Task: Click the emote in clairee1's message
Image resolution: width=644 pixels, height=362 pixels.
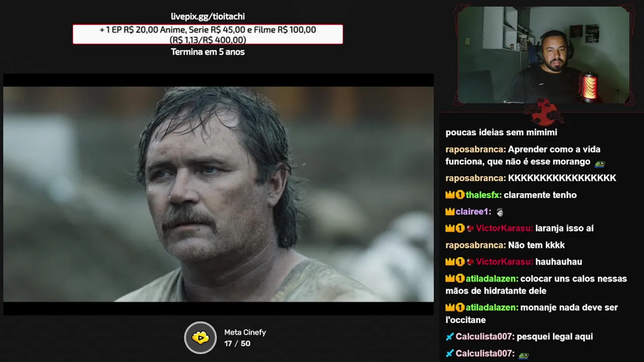Action: point(500,212)
